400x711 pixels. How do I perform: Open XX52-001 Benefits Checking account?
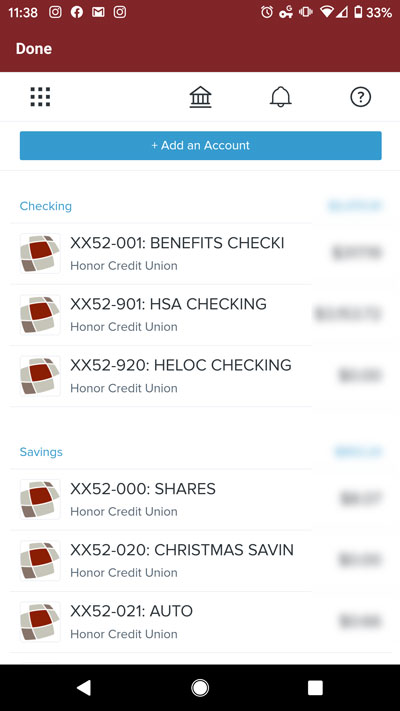(200, 253)
